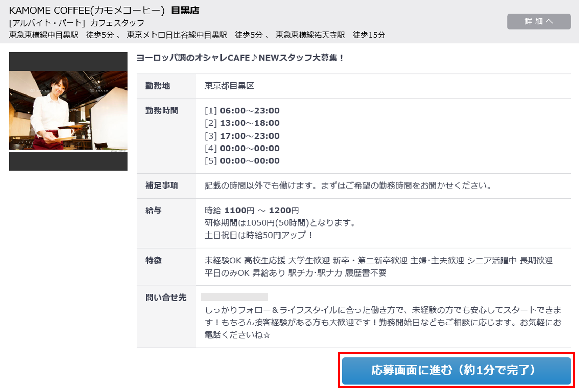Select shift [1] 06:00～23:00
Image resolution: width=579 pixels, height=392 pixels.
click(x=242, y=111)
